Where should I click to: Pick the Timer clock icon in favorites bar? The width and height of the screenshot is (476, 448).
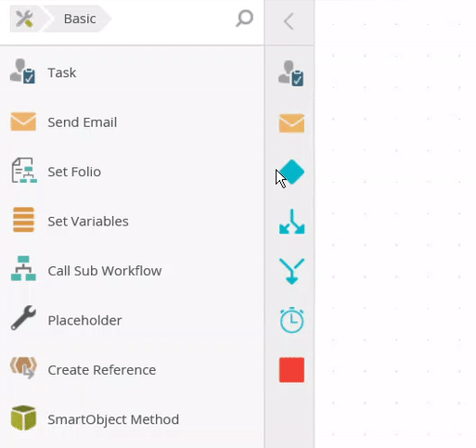[x=292, y=320]
